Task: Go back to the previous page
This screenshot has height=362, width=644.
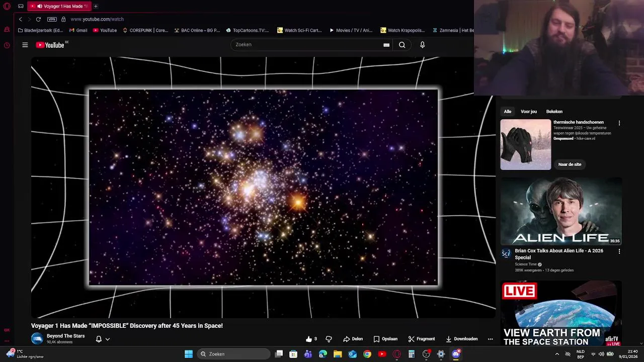Action: [20, 19]
